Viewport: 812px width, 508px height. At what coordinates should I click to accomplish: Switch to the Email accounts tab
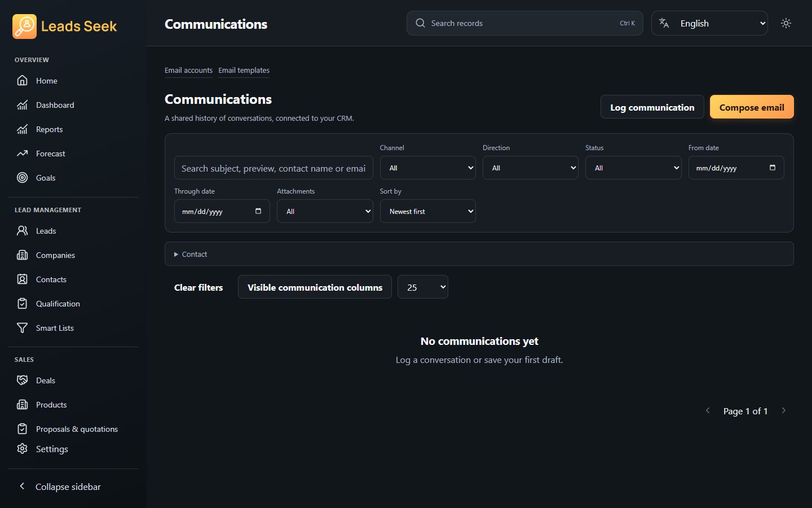(188, 71)
